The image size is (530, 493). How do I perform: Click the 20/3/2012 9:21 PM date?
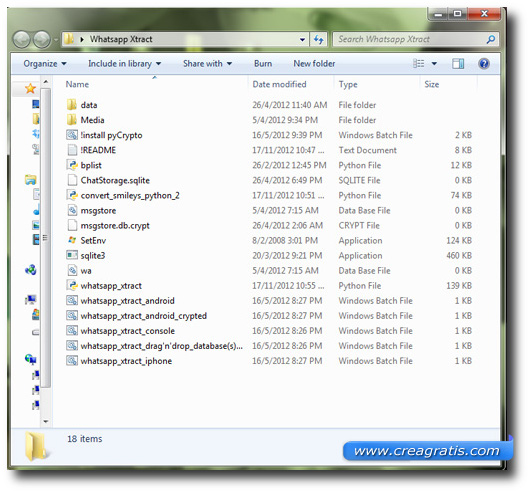(x=287, y=255)
